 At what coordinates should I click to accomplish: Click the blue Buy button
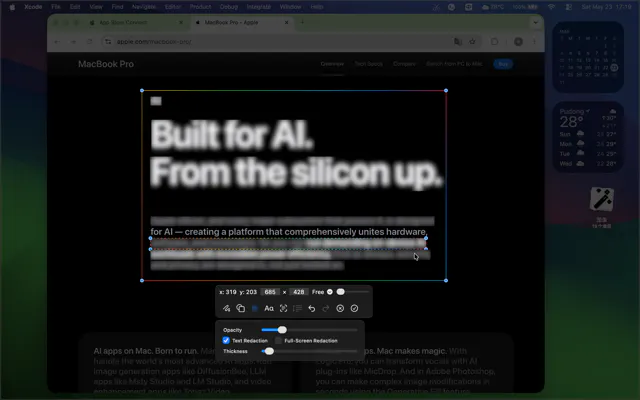pos(503,64)
